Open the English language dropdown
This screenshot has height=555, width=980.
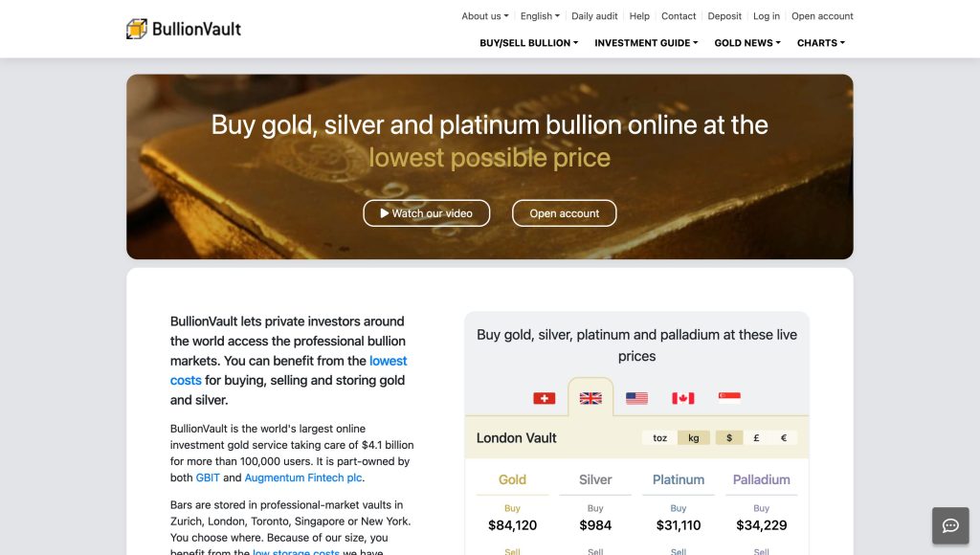(540, 16)
